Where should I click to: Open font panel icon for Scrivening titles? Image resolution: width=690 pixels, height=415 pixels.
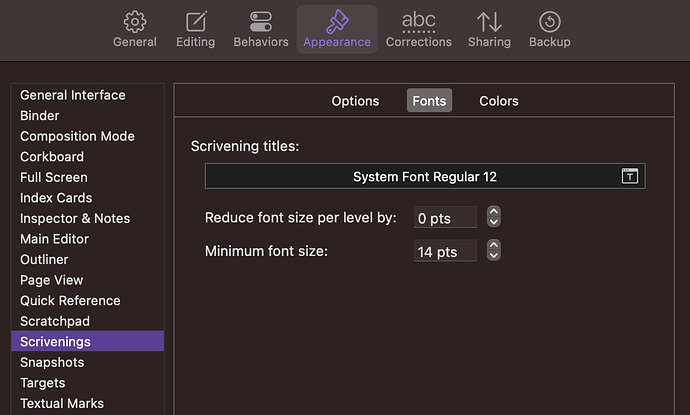tap(630, 176)
